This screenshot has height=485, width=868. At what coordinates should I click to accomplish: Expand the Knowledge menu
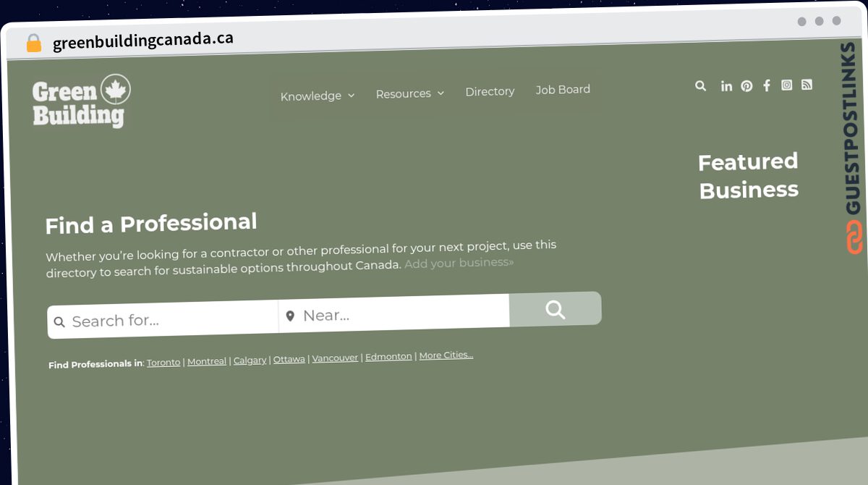[x=318, y=96]
